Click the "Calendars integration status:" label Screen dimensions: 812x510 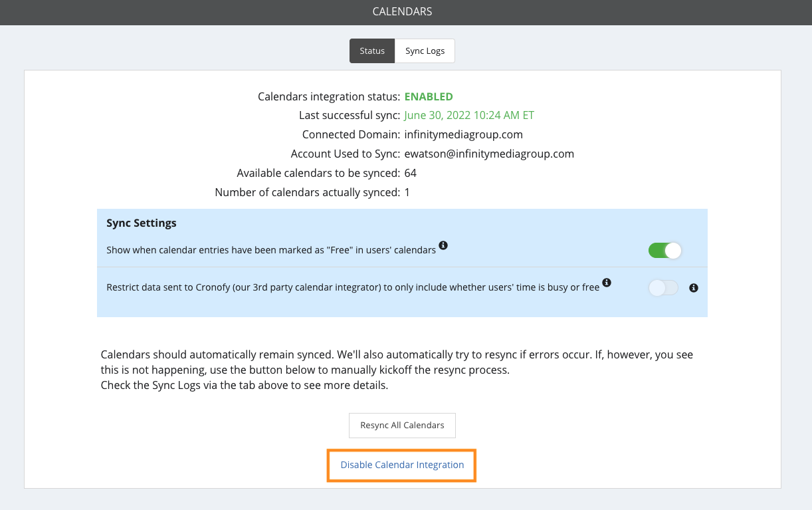[329, 96]
